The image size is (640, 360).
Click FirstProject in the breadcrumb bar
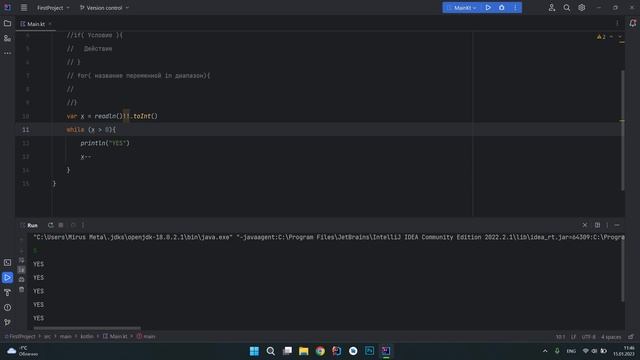tap(20, 337)
